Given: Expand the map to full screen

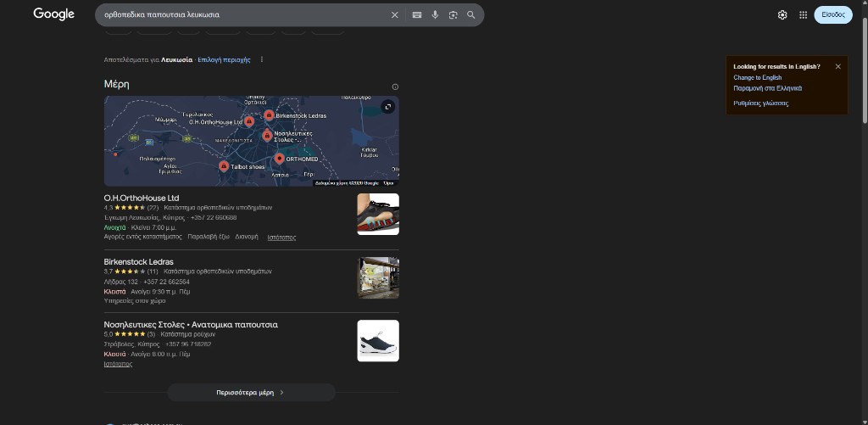Looking at the screenshot, I should 388,106.
